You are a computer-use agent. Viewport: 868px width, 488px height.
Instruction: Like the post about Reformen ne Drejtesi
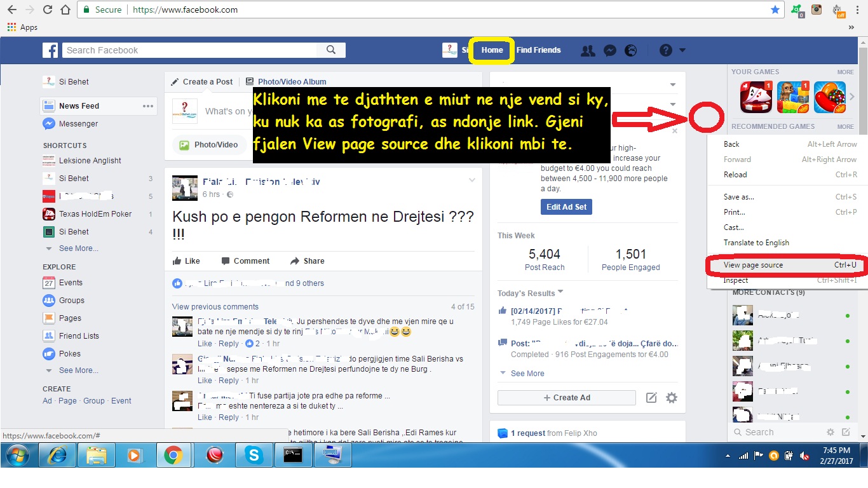click(x=186, y=261)
